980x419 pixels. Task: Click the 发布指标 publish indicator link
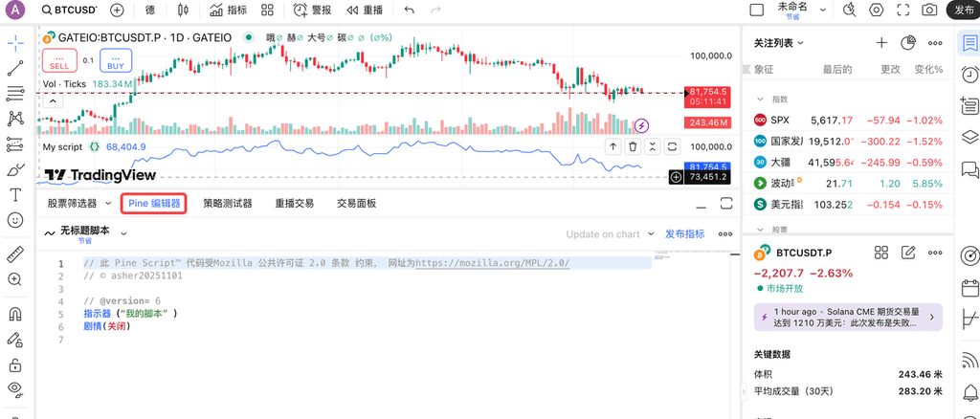pos(684,233)
